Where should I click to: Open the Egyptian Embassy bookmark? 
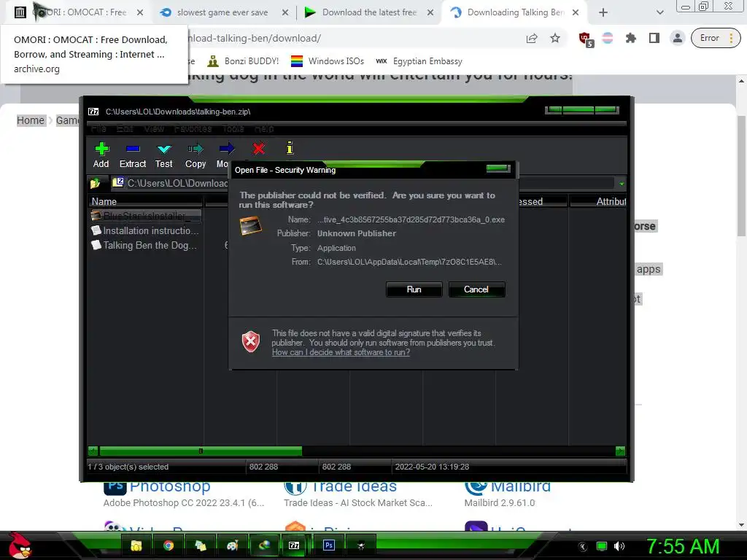pos(419,61)
